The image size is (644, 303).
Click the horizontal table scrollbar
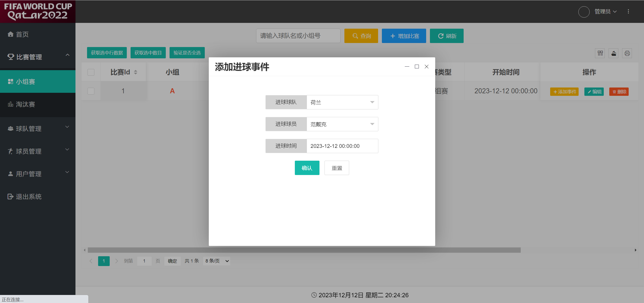tap(304, 250)
